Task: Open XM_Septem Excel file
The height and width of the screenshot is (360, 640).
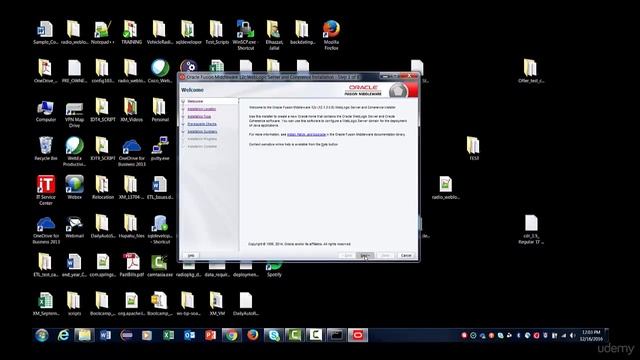Action: pyautogui.click(x=45, y=304)
